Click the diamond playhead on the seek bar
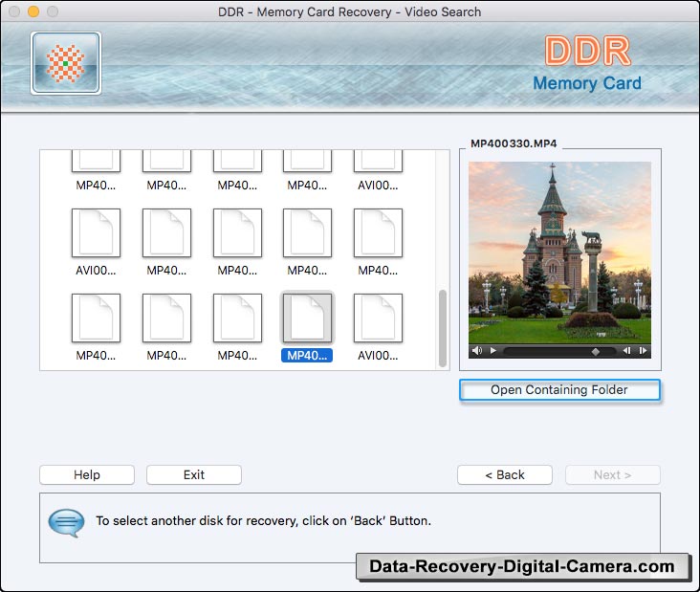The width and height of the screenshot is (700, 592). (x=595, y=352)
